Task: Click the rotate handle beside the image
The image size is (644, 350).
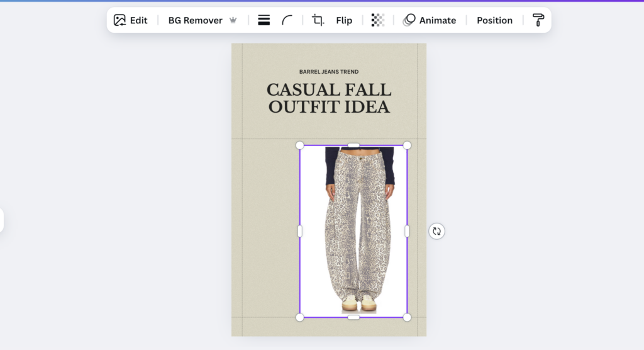Action: point(436,231)
